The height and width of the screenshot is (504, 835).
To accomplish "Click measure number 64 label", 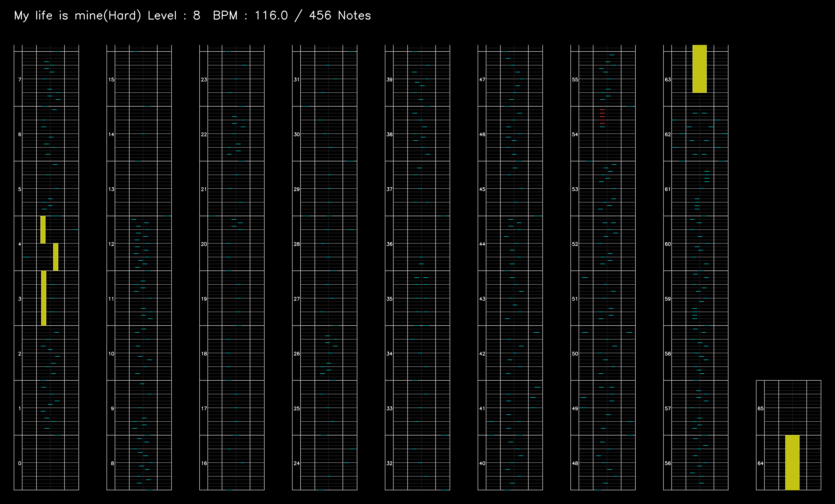I will click(761, 463).
